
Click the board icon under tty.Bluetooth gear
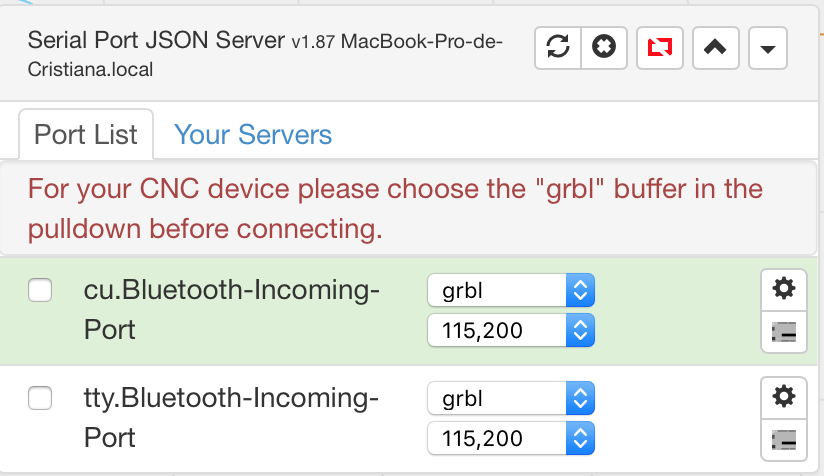[784, 440]
